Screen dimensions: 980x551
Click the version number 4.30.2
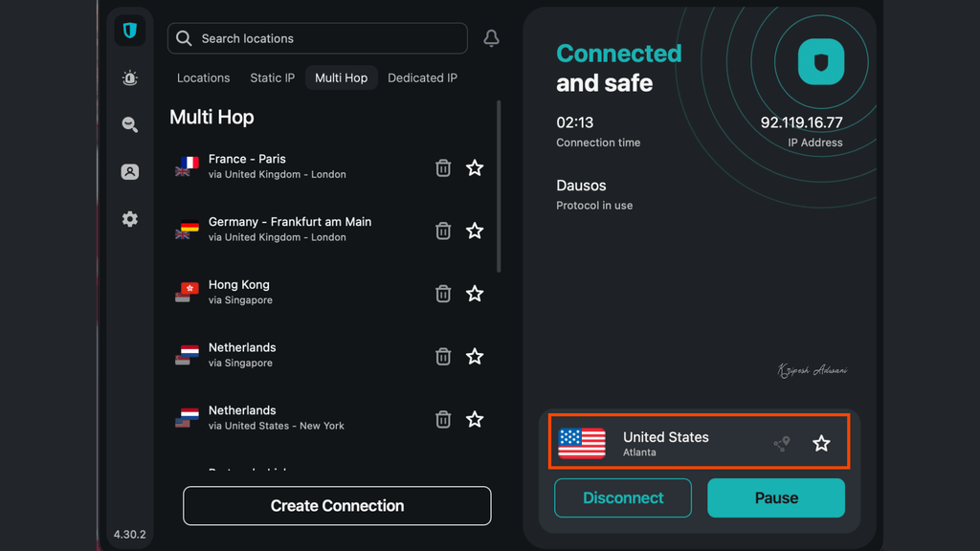129,535
